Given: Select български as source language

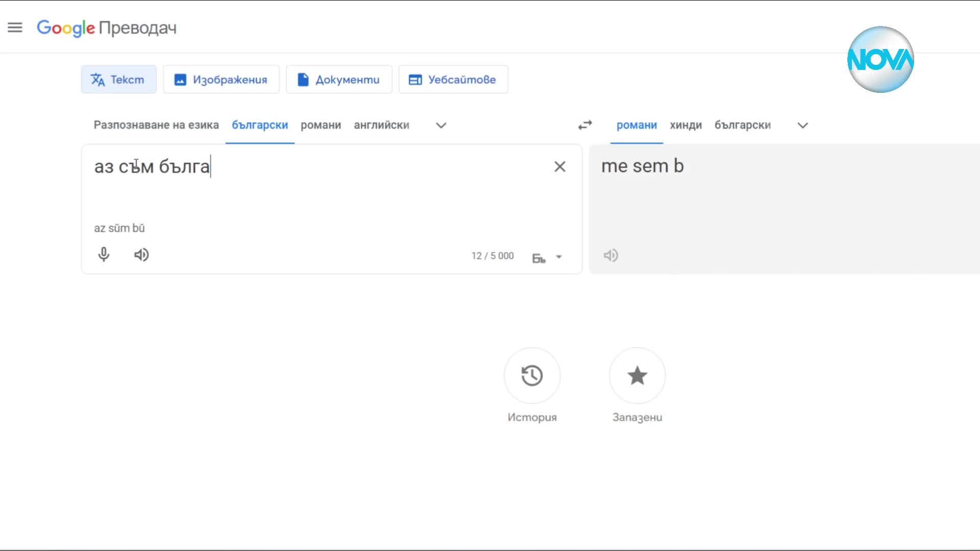Looking at the screenshot, I should (260, 126).
